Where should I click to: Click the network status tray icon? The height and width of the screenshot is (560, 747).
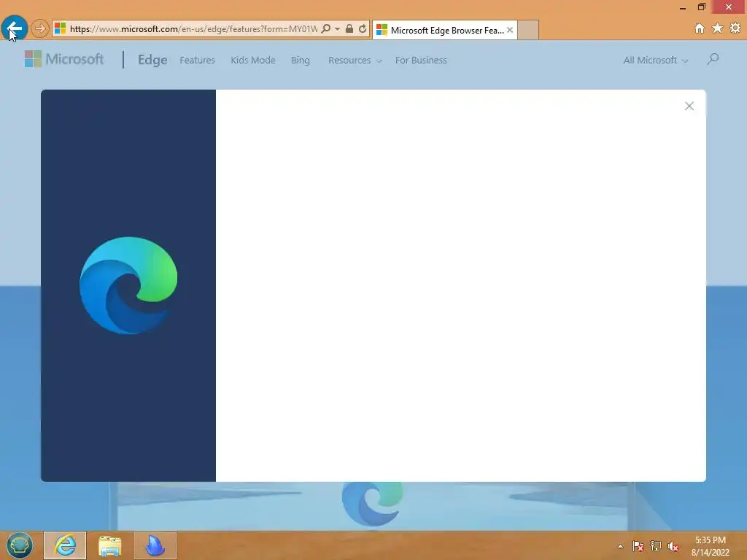[x=656, y=546]
